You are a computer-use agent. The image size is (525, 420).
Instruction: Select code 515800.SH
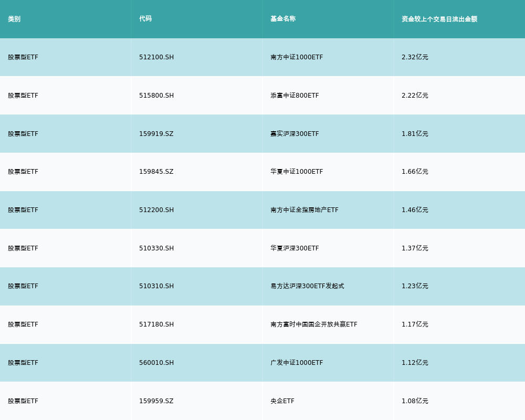coord(156,96)
